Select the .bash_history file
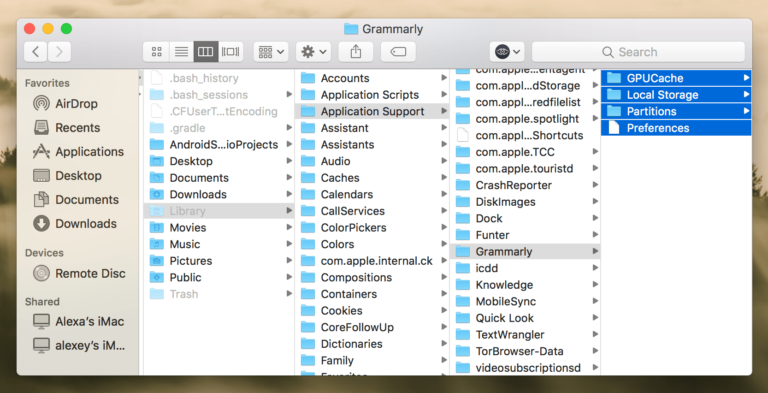 tap(218, 78)
